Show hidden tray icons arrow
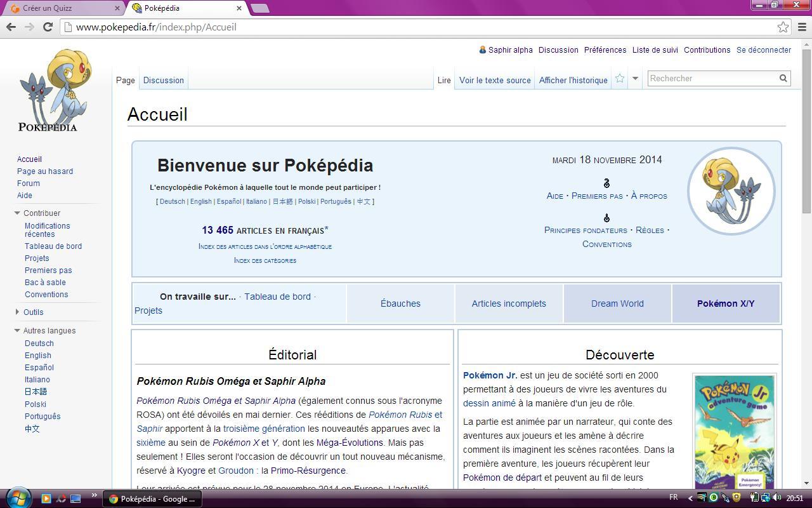Image resolution: width=812 pixels, height=508 pixels. click(x=690, y=498)
